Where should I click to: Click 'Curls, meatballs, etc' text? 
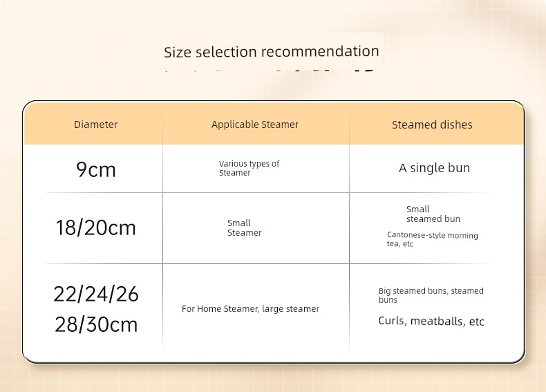coord(431,321)
